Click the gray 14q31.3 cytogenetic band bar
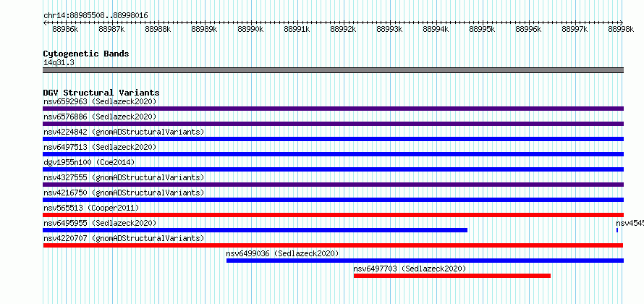644x304 pixels. click(x=333, y=70)
